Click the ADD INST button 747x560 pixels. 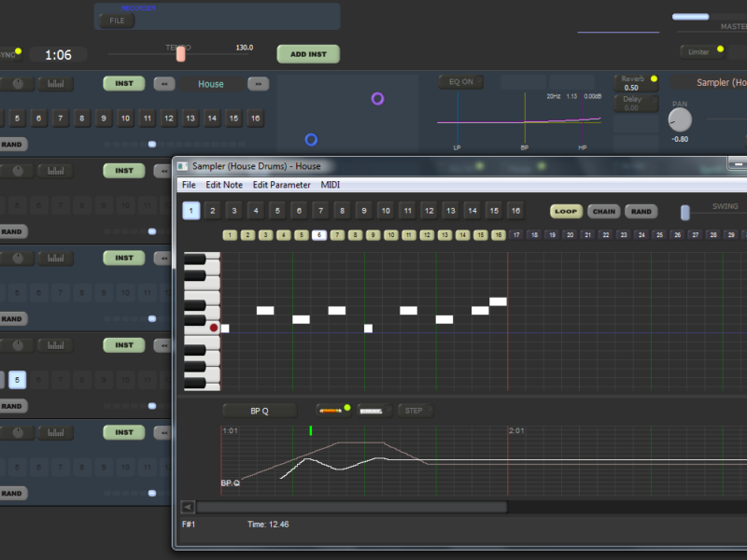[x=308, y=54]
